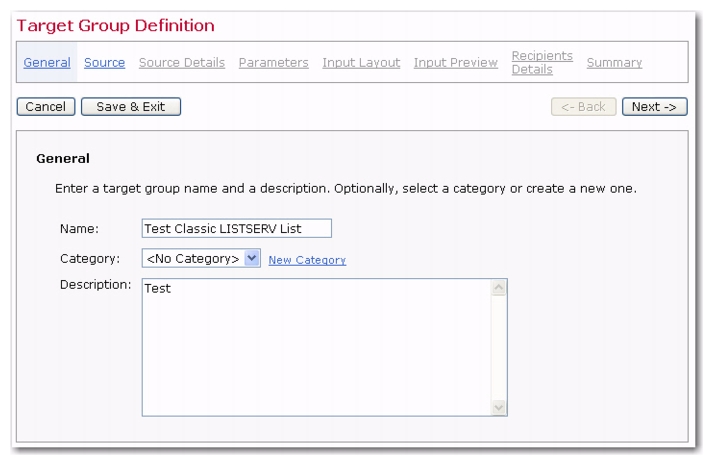Expand the Category dropdown arrow
The height and width of the screenshot is (464, 713).
click(x=252, y=258)
